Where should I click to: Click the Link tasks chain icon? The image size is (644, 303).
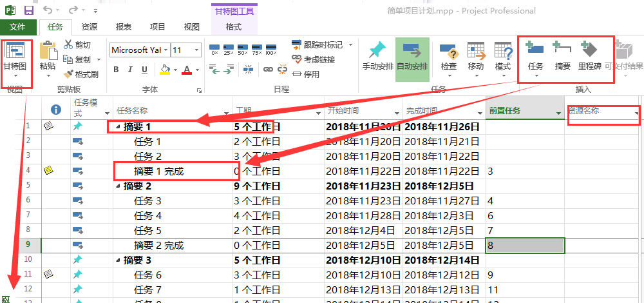point(268,70)
